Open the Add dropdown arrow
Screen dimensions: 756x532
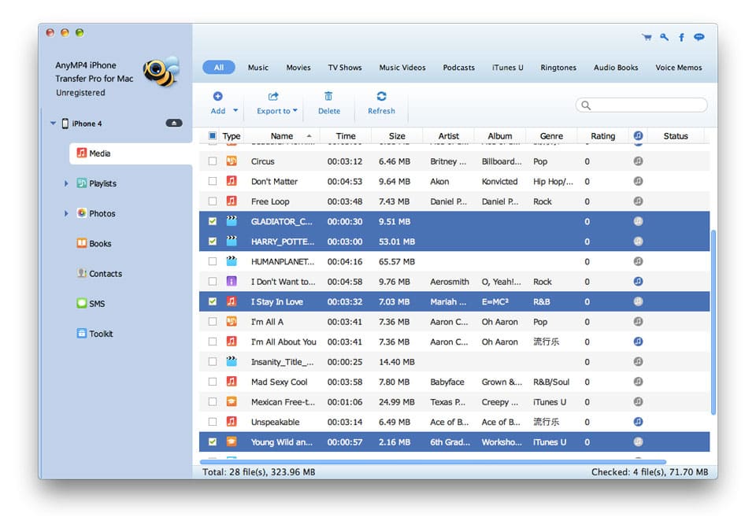[235, 110]
